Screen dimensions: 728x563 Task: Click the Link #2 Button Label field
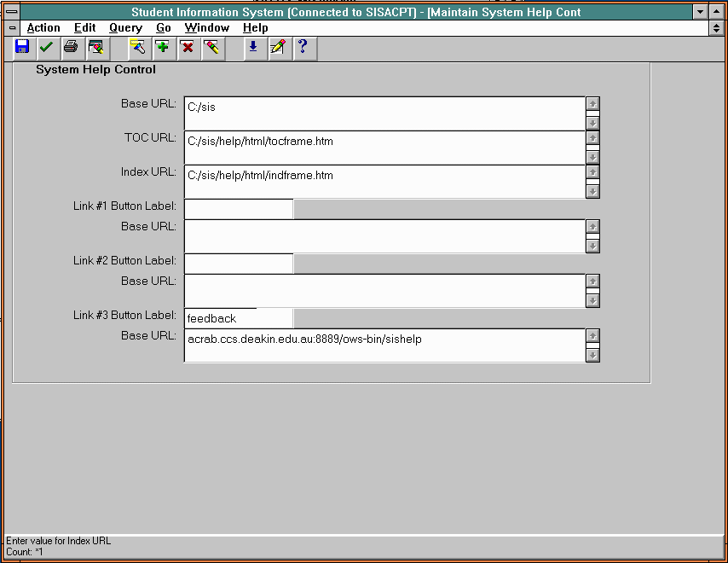[238, 264]
